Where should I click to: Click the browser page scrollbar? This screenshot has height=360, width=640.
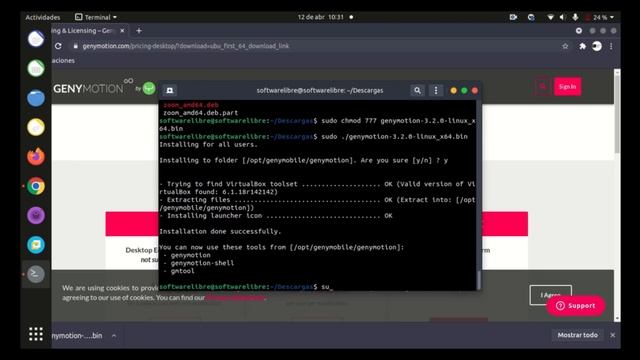coord(617,114)
